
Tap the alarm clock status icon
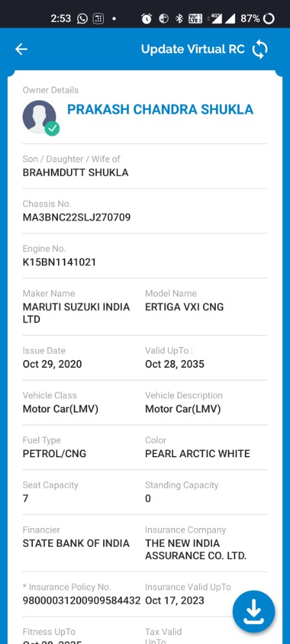tap(146, 19)
